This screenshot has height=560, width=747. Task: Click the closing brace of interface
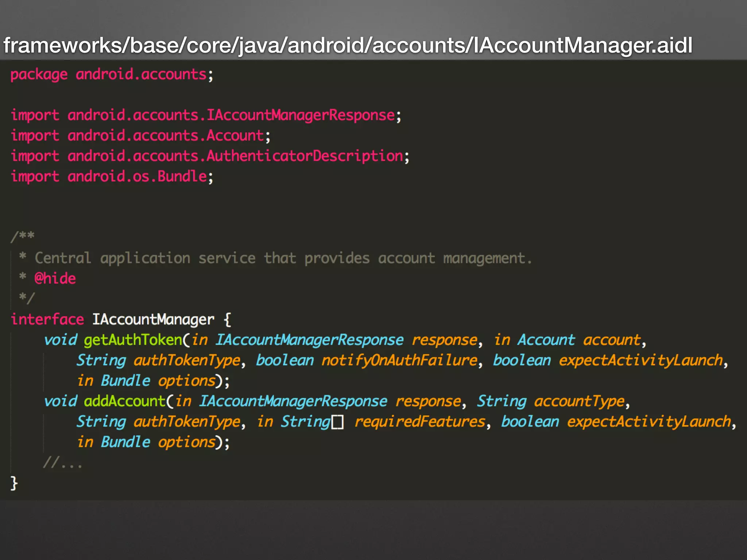point(14,483)
